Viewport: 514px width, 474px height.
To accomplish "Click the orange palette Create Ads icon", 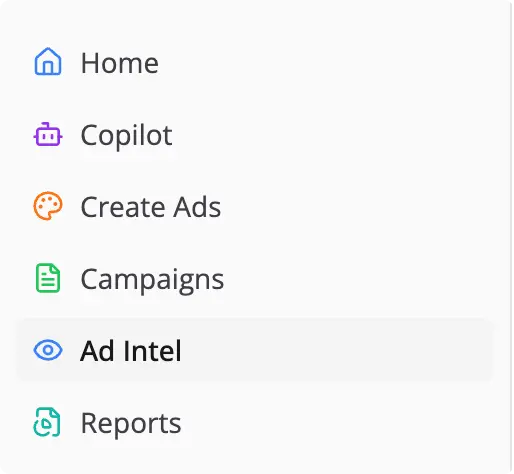I will click(x=48, y=206).
